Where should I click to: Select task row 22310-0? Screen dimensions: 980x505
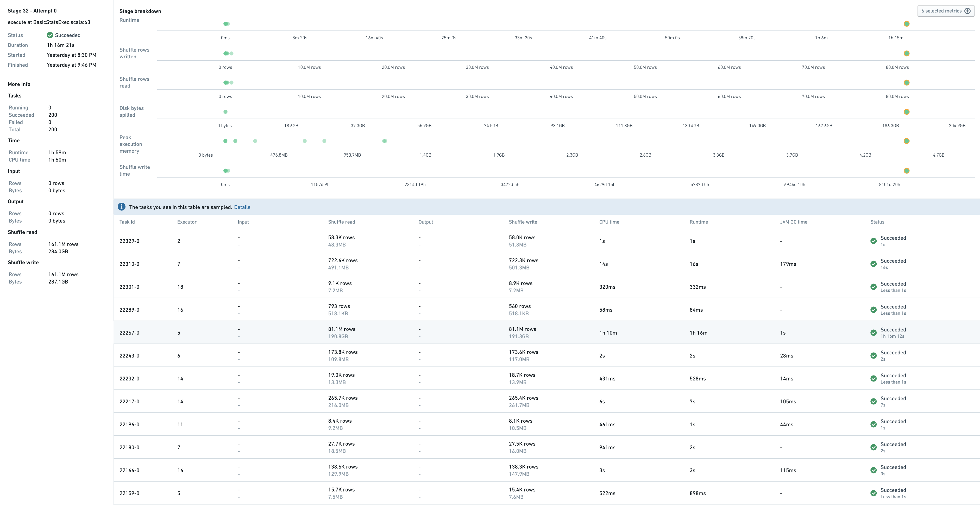point(547,263)
